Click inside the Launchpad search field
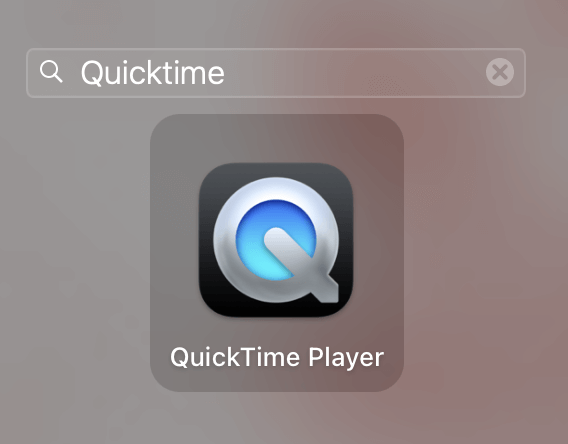 point(276,73)
